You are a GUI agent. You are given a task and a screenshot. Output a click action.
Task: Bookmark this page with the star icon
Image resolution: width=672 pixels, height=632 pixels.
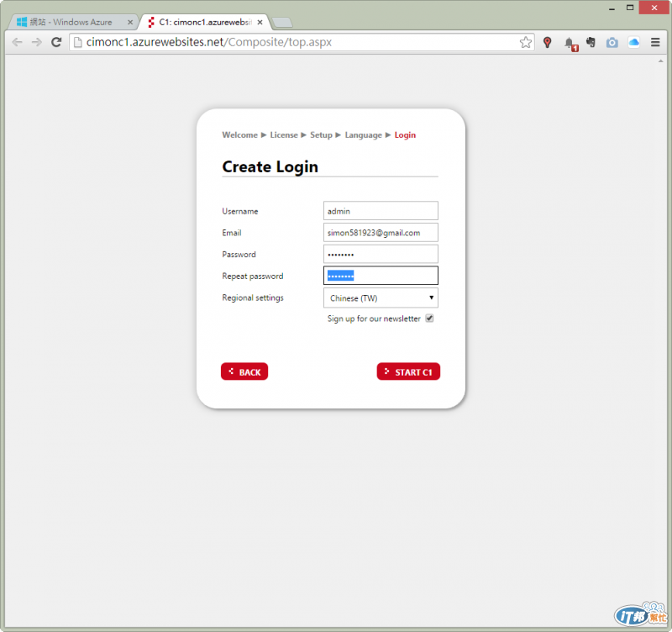click(526, 42)
